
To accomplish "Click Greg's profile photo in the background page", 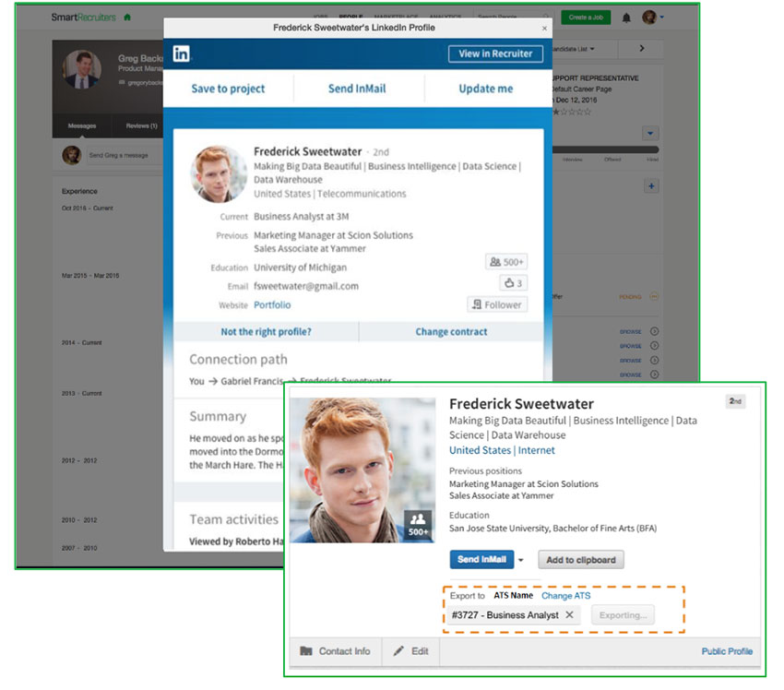I will click(x=81, y=69).
